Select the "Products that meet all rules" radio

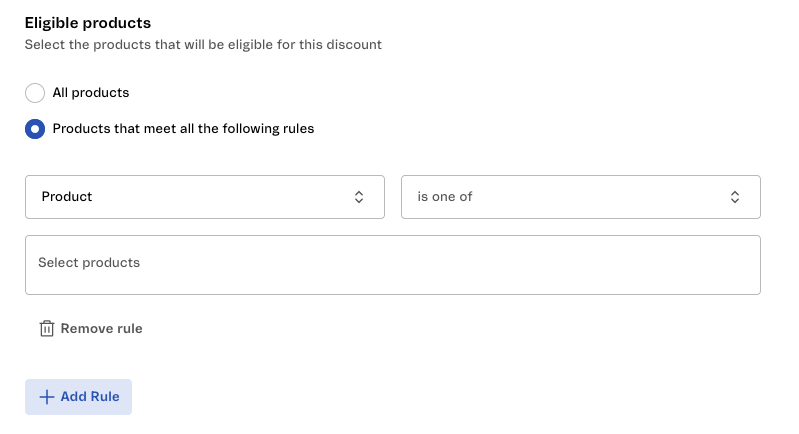[x=35, y=129]
